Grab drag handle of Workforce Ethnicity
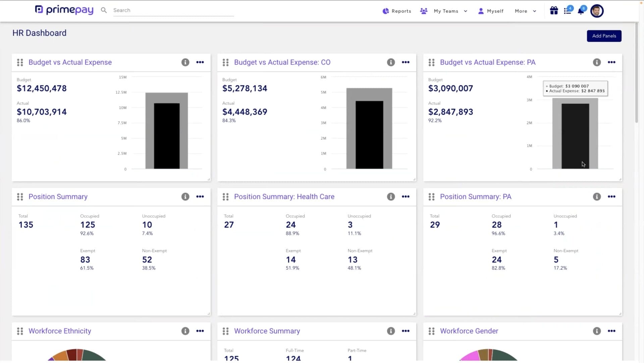The image size is (644, 363). click(x=20, y=331)
